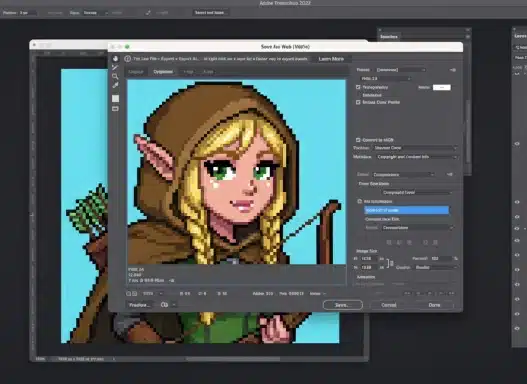Open the eyedropper color square
The width and height of the screenshot is (527, 384).
[115, 98]
